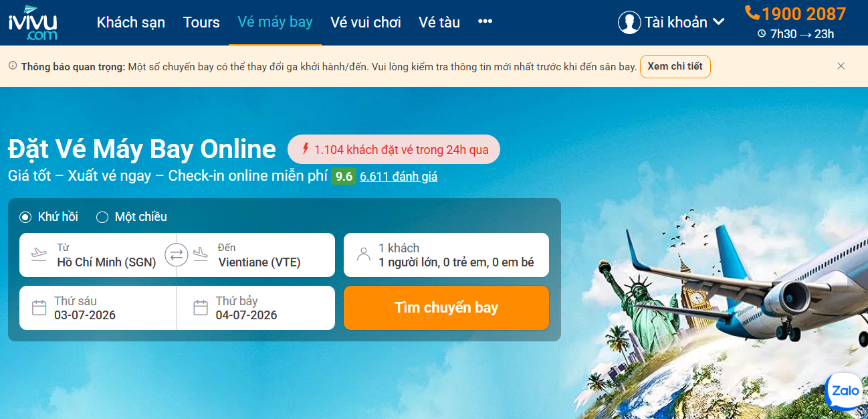Expand the Tài khoản dropdown arrow
Screen dimensions: 868x419
pyautogui.click(x=719, y=22)
